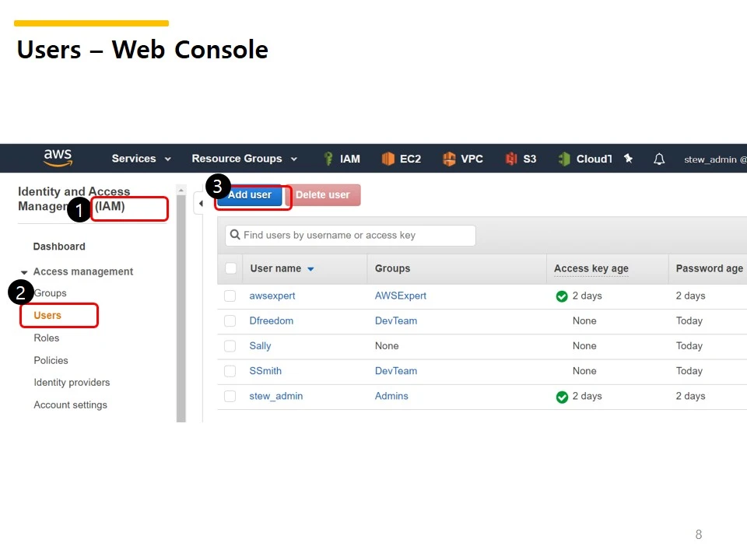Select the stew_admin user checkbox
Screen dimensions: 747x560
point(230,396)
